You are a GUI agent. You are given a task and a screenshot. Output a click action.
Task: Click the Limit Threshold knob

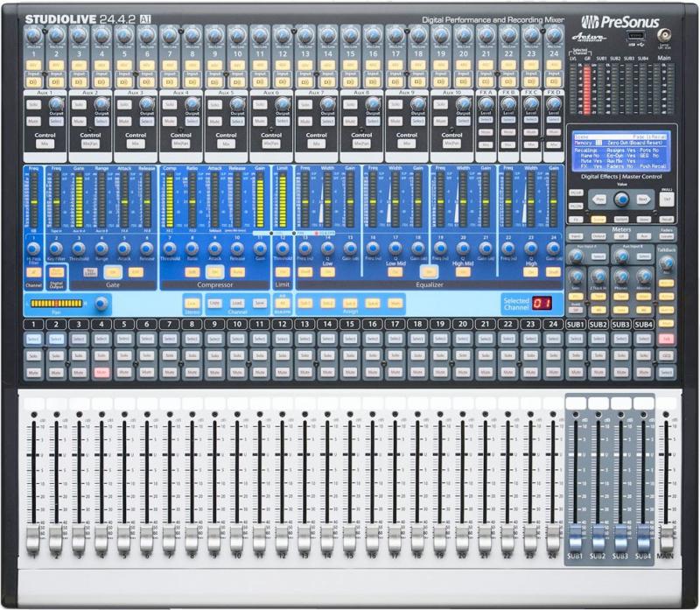coord(282,249)
